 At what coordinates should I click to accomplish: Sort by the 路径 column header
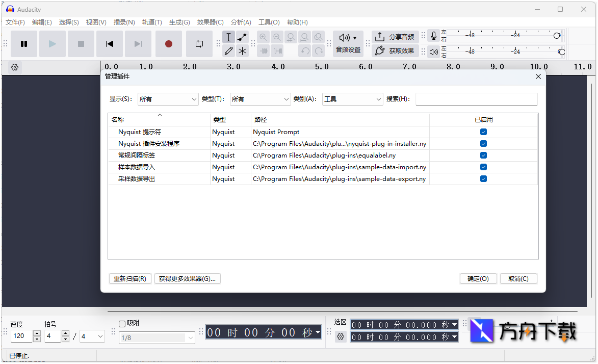pyautogui.click(x=340, y=120)
